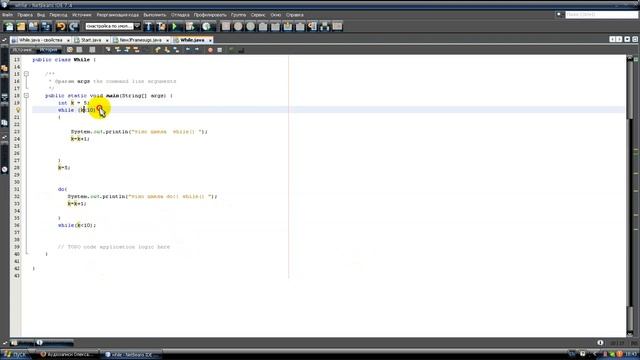Click the Build Project hammer icon

(x=149, y=27)
